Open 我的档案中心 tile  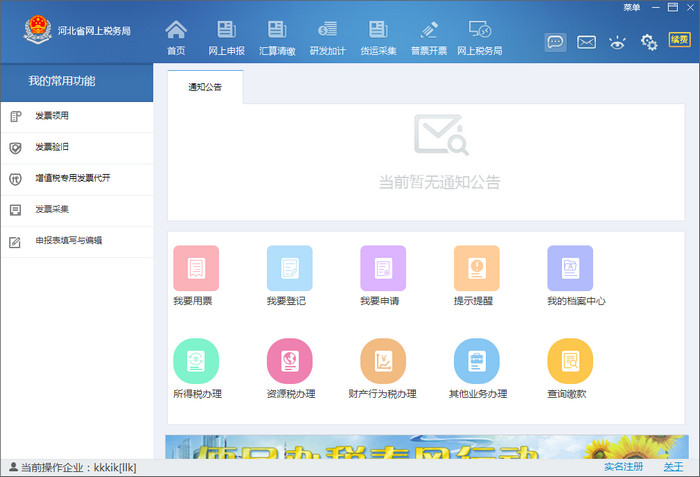click(x=570, y=268)
